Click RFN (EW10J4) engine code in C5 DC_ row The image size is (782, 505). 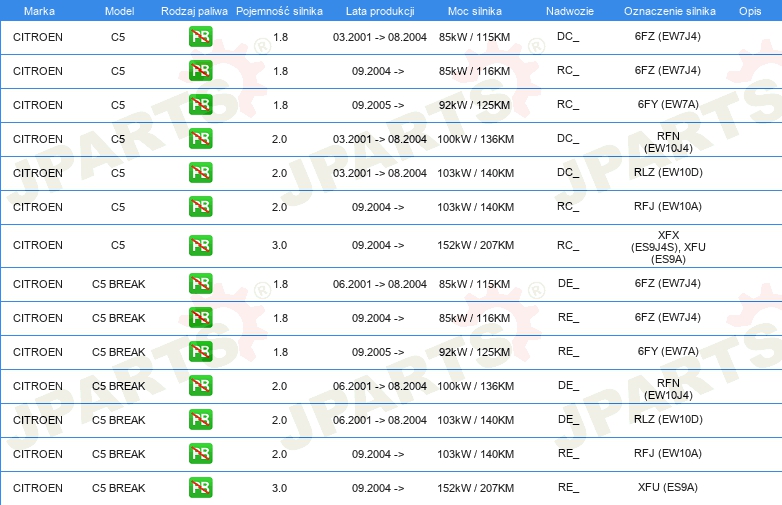coord(668,142)
